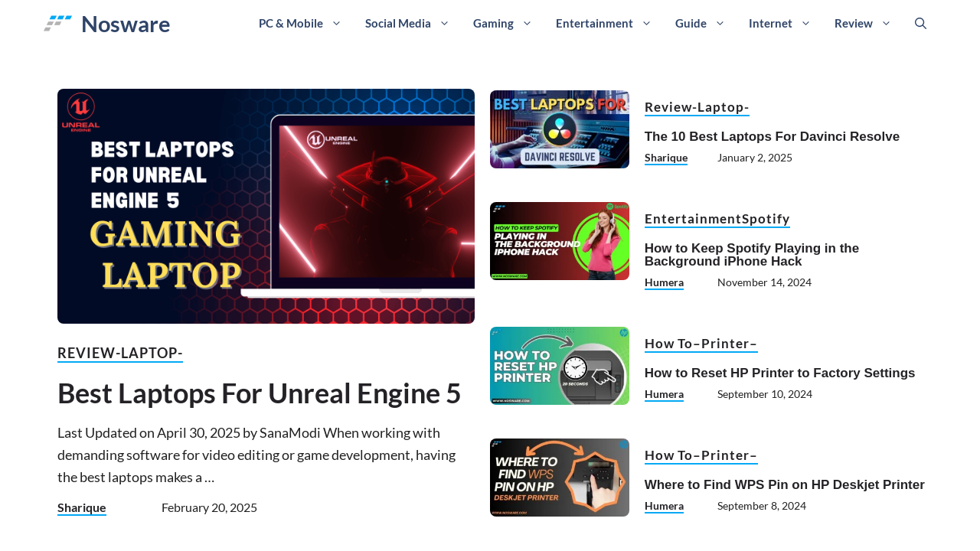Click author Humera on WPS Pin post
980x551 pixels.
(x=664, y=506)
